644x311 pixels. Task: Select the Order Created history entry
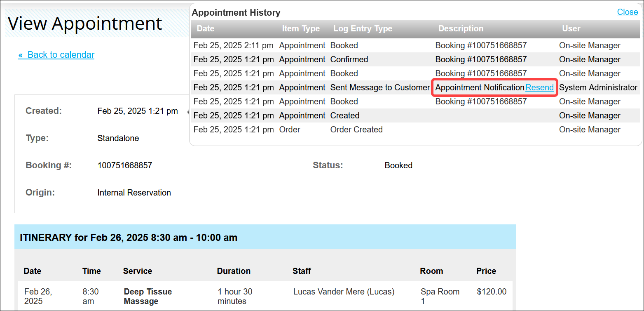356,130
